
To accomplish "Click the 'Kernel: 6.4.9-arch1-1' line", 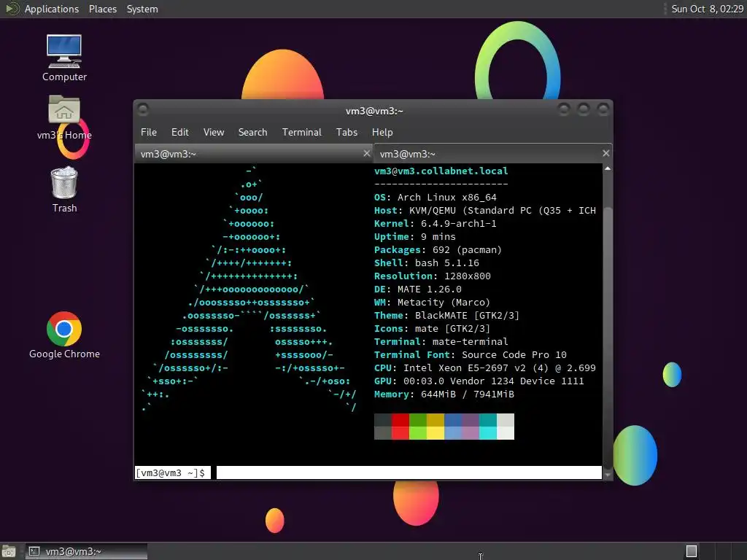I will [x=436, y=223].
